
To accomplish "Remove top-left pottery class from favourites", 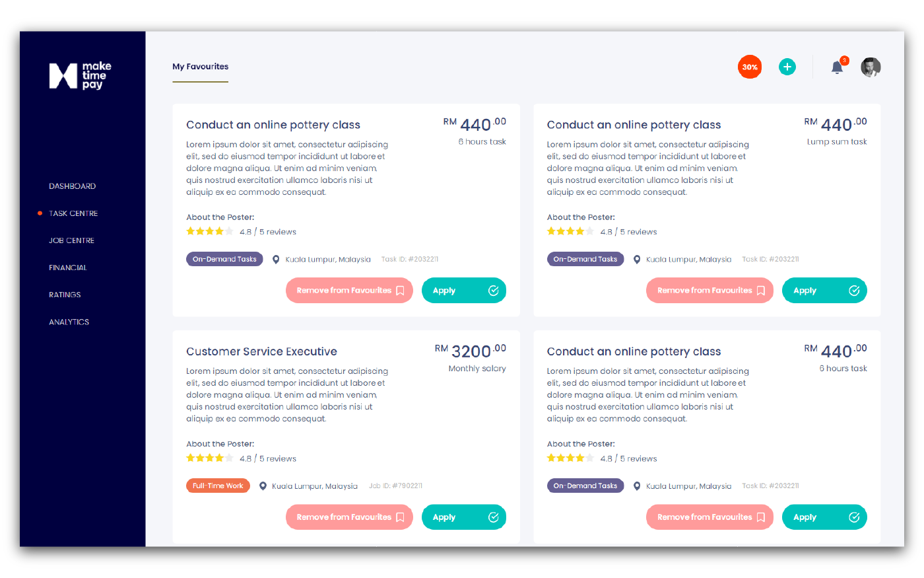I will tap(349, 291).
